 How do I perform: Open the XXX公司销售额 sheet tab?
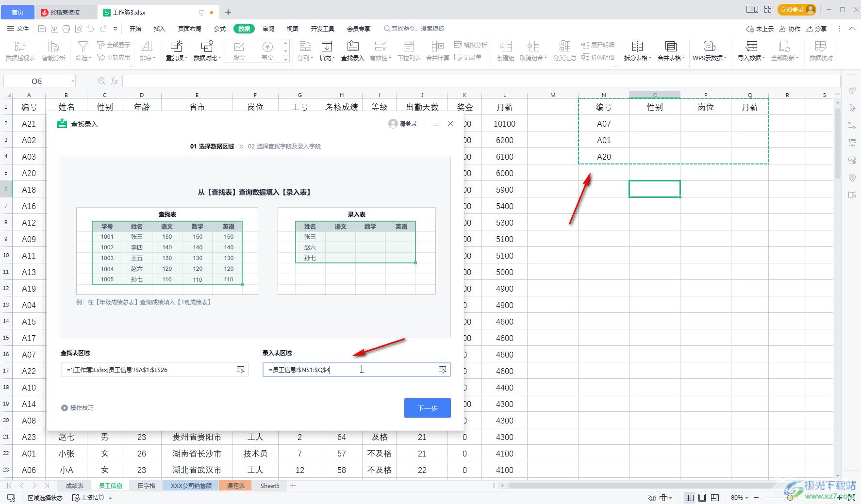(x=191, y=486)
